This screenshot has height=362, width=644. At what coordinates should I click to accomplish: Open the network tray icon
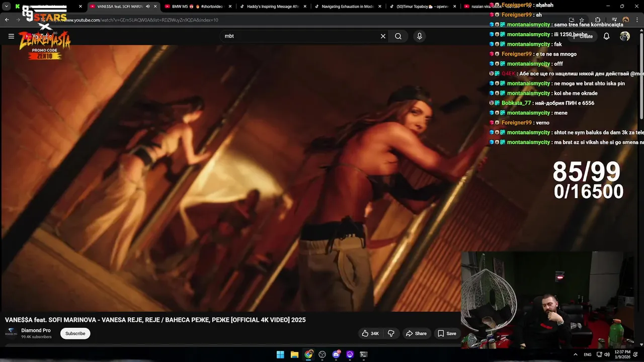[x=599, y=354]
